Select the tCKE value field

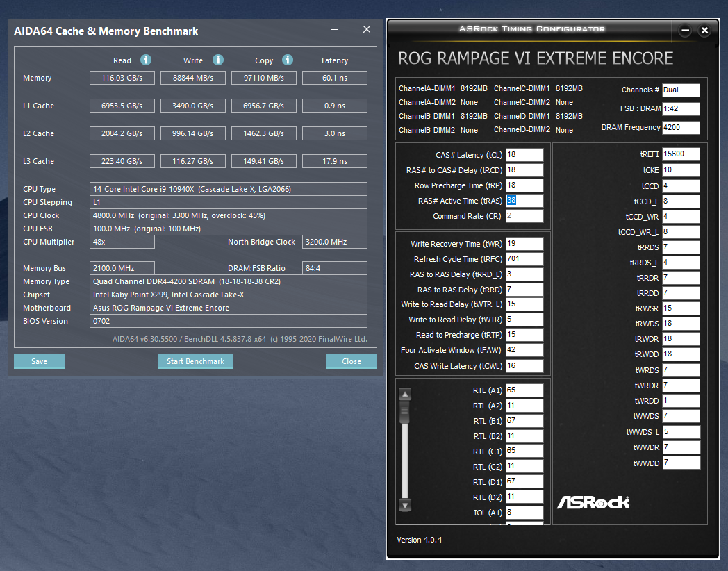point(681,170)
